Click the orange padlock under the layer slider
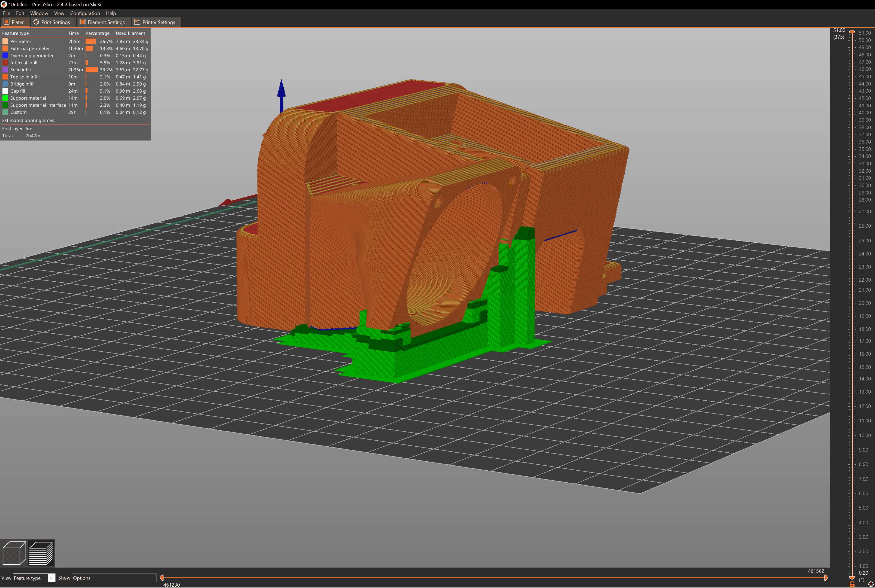Viewport: 875px width, 588px height. point(852,584)
